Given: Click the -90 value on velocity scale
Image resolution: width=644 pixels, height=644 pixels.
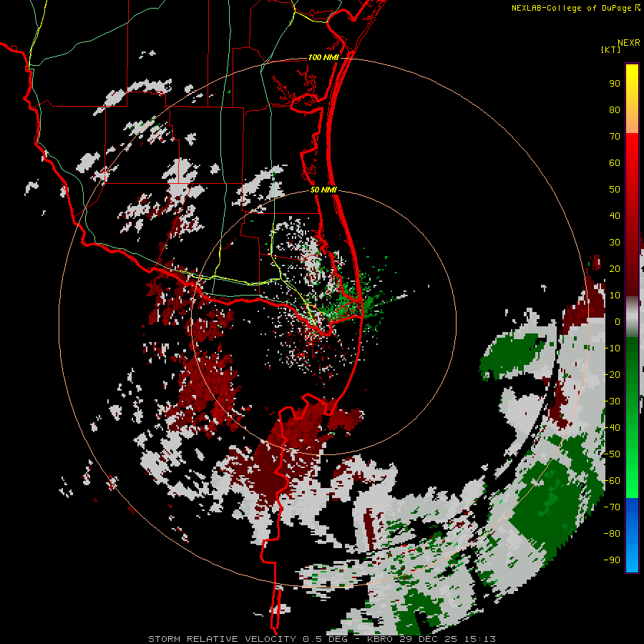Looking at the screenshot, I should 612,560.
